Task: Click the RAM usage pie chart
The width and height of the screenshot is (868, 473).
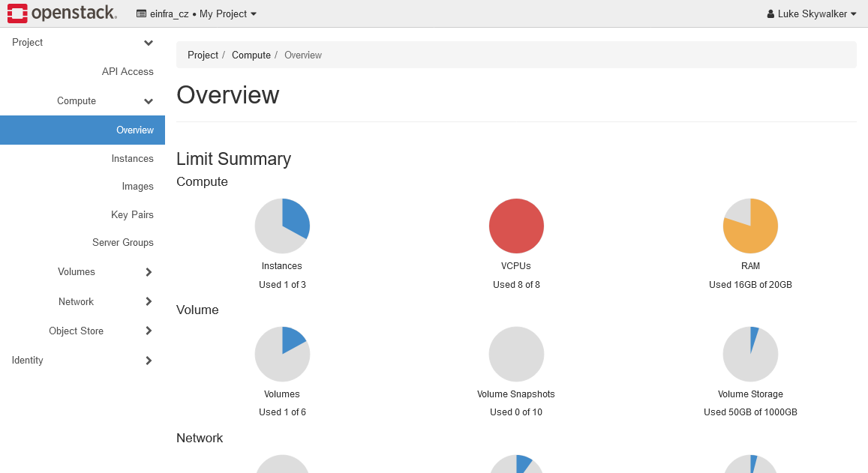Action: tap(750, 225)
